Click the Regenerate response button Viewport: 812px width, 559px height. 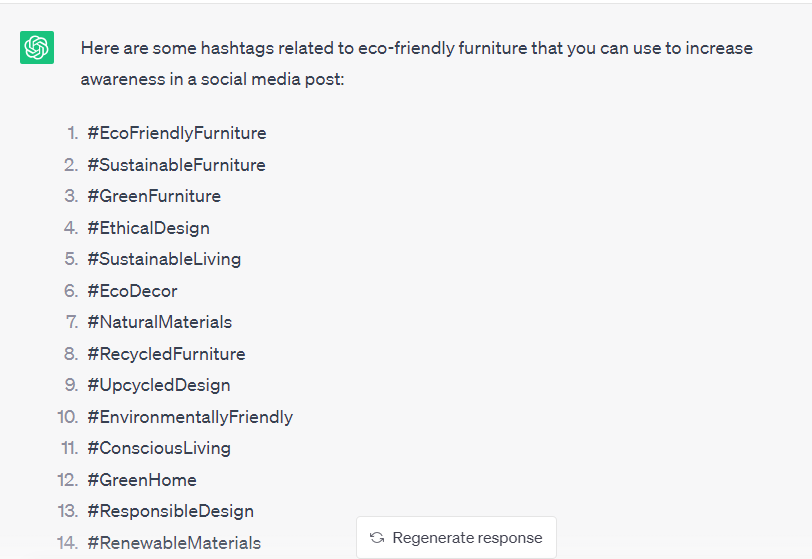456,537
